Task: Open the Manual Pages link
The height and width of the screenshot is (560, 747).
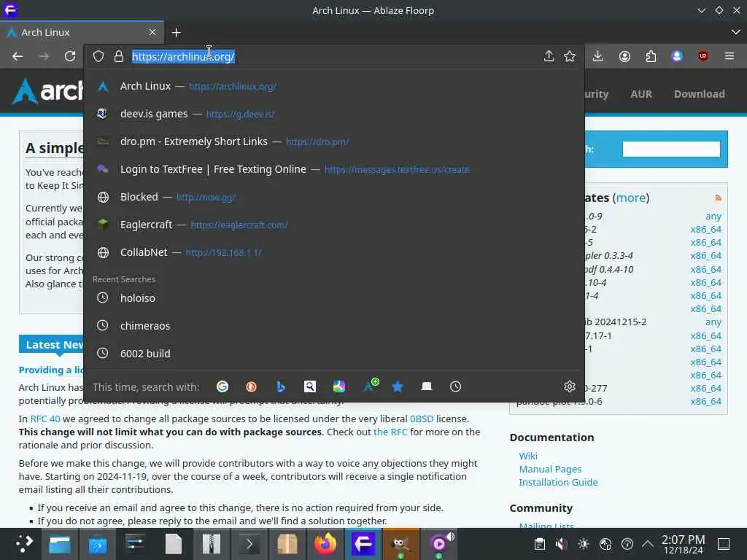Action: click(550, 469)
